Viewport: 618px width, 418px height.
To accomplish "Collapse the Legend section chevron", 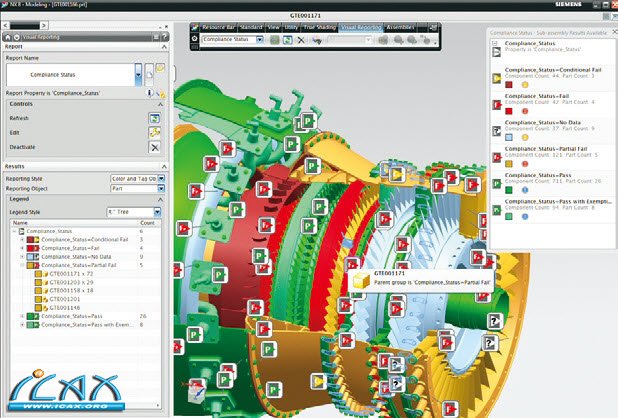I will [160, 200].
